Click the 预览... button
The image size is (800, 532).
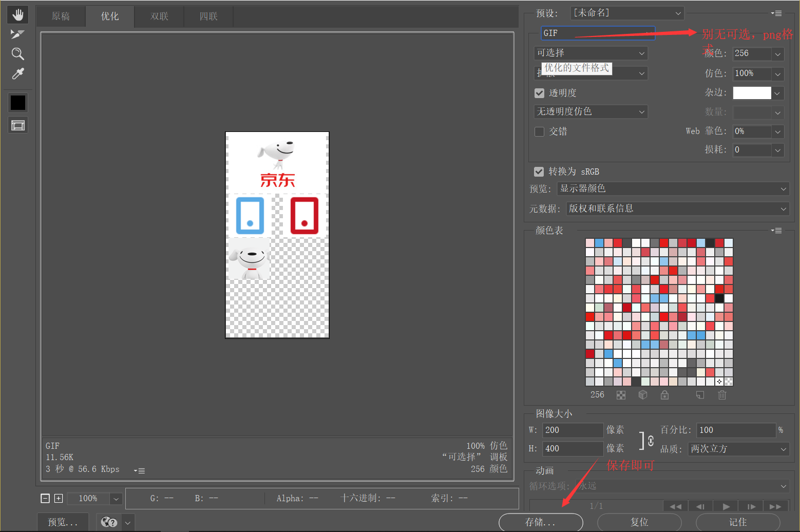point(63,522)
